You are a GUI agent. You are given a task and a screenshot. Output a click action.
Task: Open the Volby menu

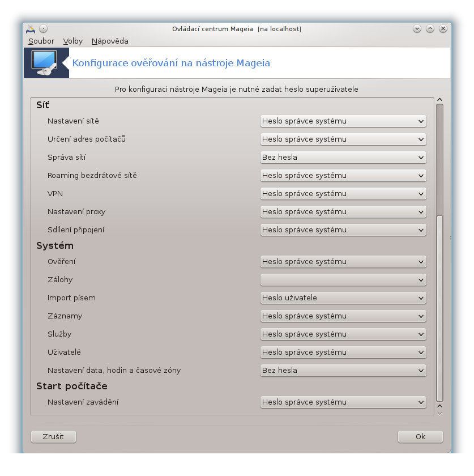[73, 41]
